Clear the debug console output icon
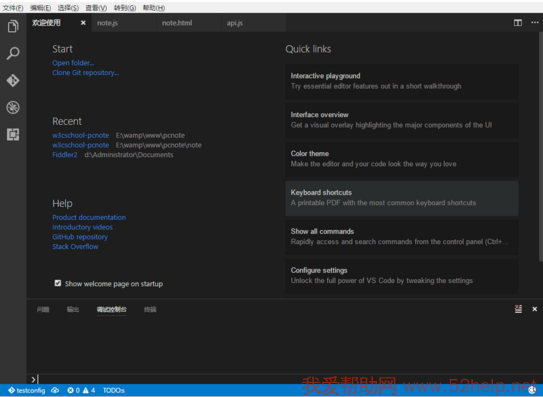 pos(518,309)
